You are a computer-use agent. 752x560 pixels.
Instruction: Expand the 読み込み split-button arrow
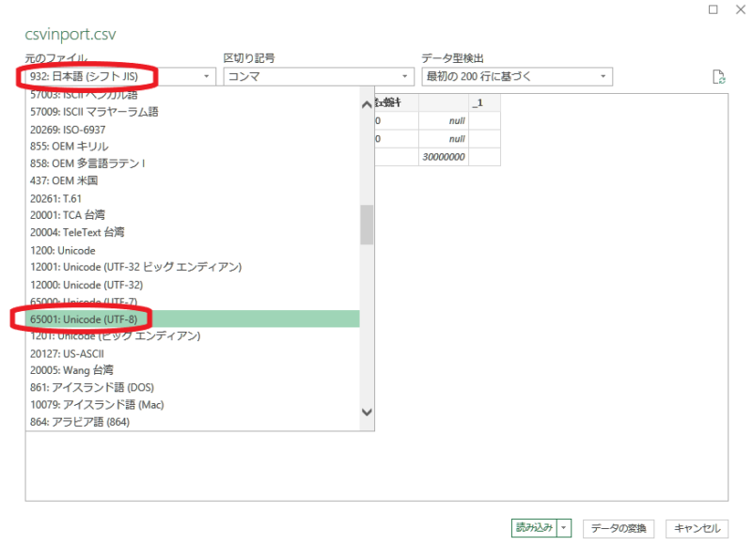(564, 528)
